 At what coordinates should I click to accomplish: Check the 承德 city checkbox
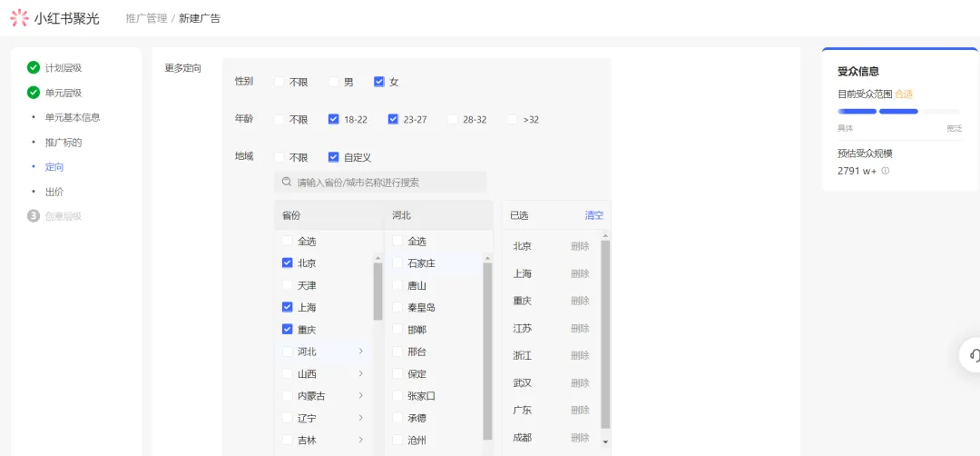(397, 418)
